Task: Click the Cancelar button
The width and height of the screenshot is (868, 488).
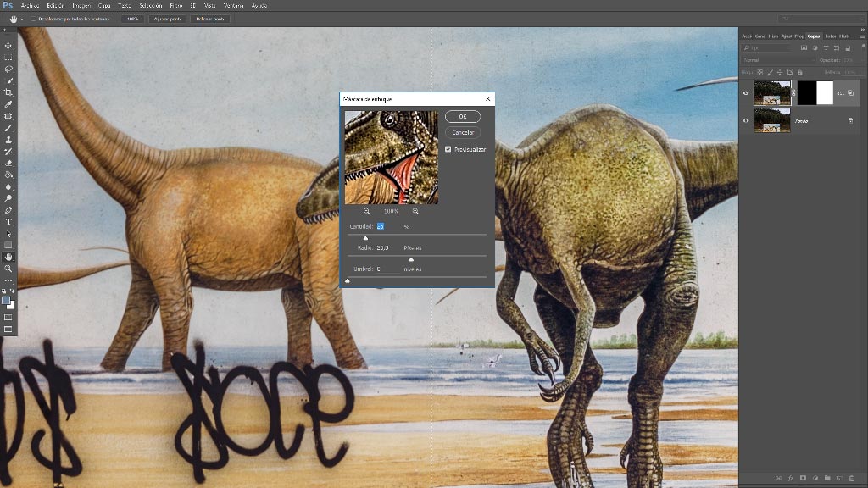Action: point(462,132)
